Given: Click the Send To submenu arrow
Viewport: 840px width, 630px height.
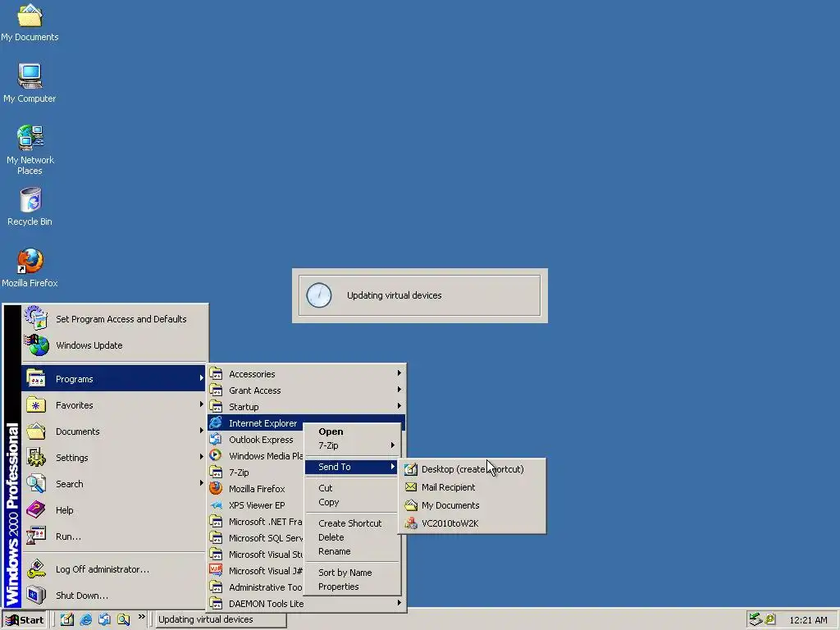Looking at the screenshot, I should tap(393, 467).
